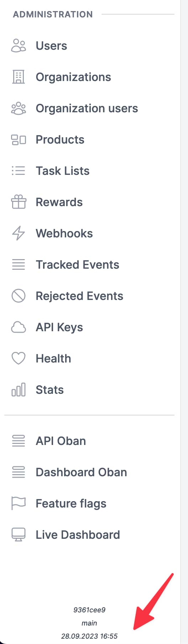Click the Stats bar chart icon
This screenshot has width=188, height=644.
(x=19, y=390)
